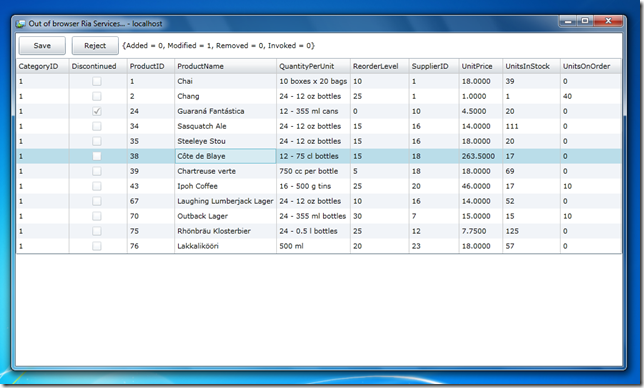Sort by the ProductName column header

(x=225, y=66)
